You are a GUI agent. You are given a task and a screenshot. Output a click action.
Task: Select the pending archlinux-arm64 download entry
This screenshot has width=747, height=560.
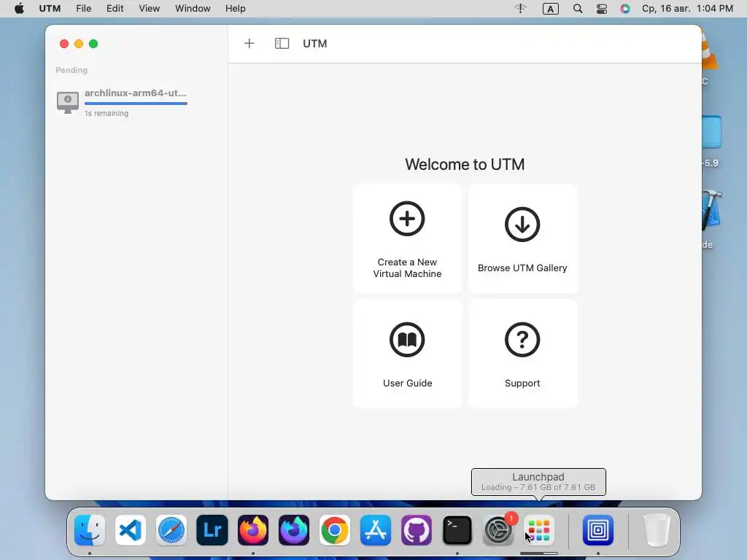click(123, 102)
